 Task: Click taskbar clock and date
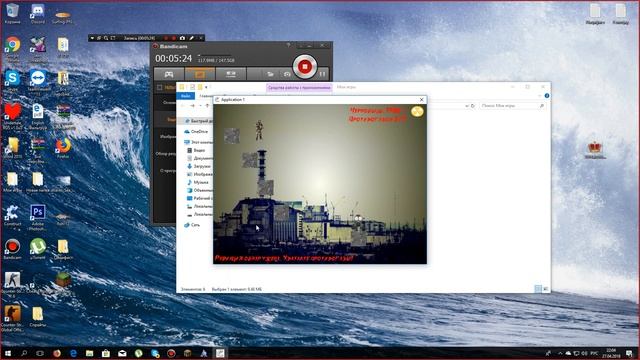[x=611, y=353]
